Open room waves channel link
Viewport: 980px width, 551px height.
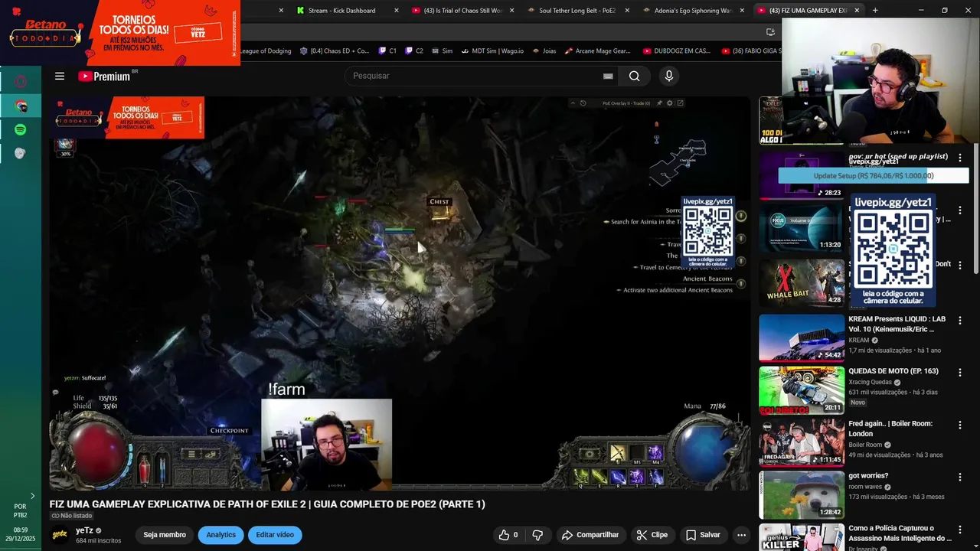pos(865,487)
